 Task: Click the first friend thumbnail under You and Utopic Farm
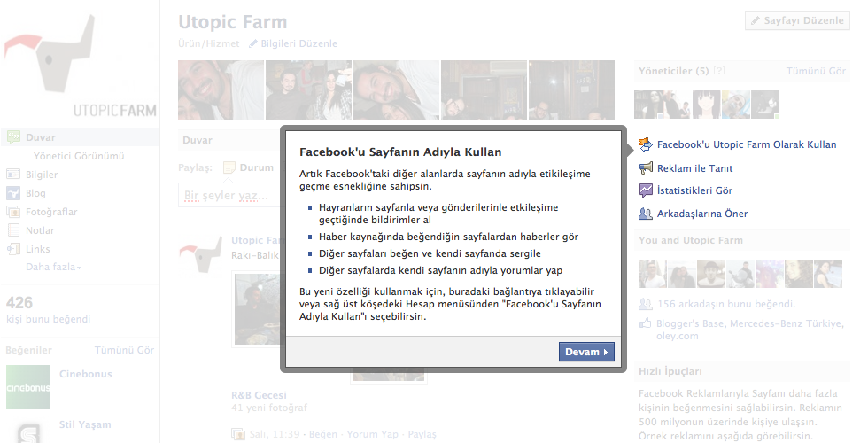point(652,274)
